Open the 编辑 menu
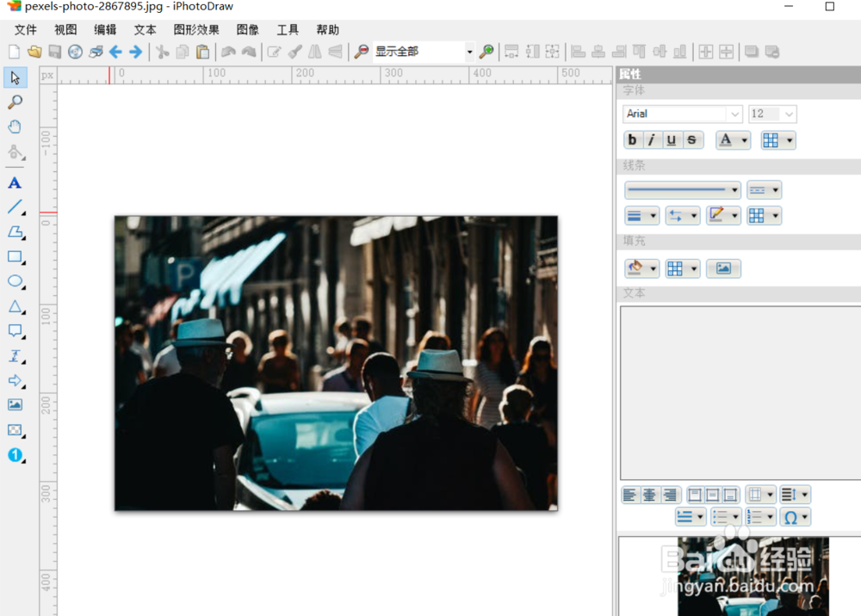This screenshot has width=861, height=616. (x=105, y=29)
